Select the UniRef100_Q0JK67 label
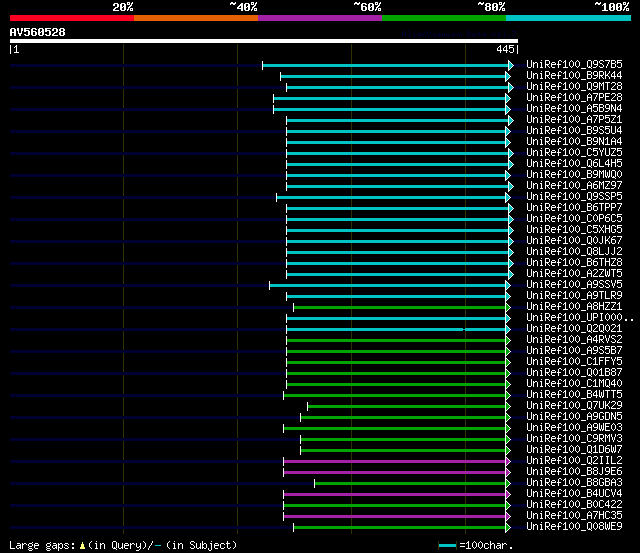This screenshot has height=553, width=640. tap(574, 241)
